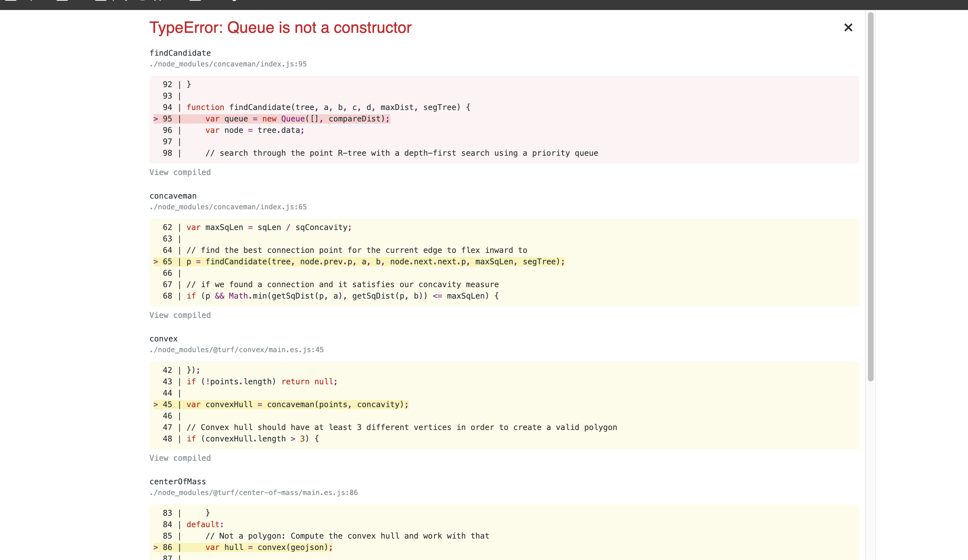Click the concaveman/index.js:95 file path
968x560 pixels.
click(228, 64)
